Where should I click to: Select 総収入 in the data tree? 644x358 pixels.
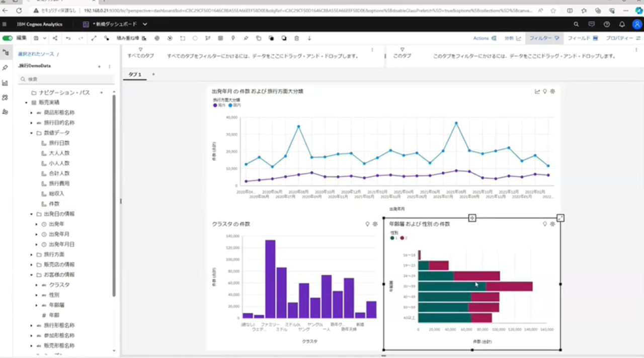tap(57, 194)
